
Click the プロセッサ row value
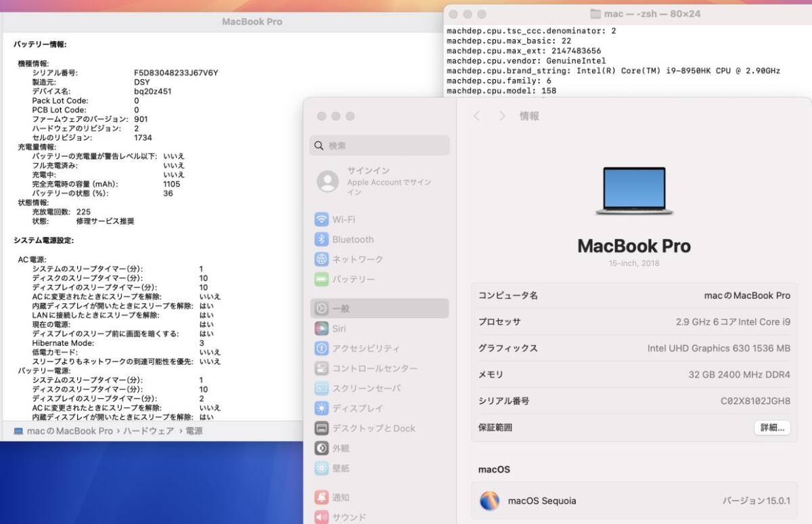(x=733, y=322)
